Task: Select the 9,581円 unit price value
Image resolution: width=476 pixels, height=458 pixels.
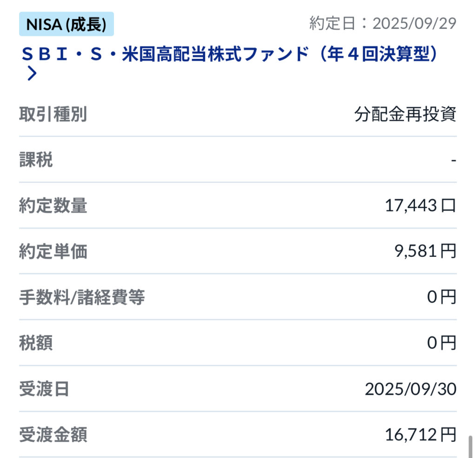Action: point(425,251)
